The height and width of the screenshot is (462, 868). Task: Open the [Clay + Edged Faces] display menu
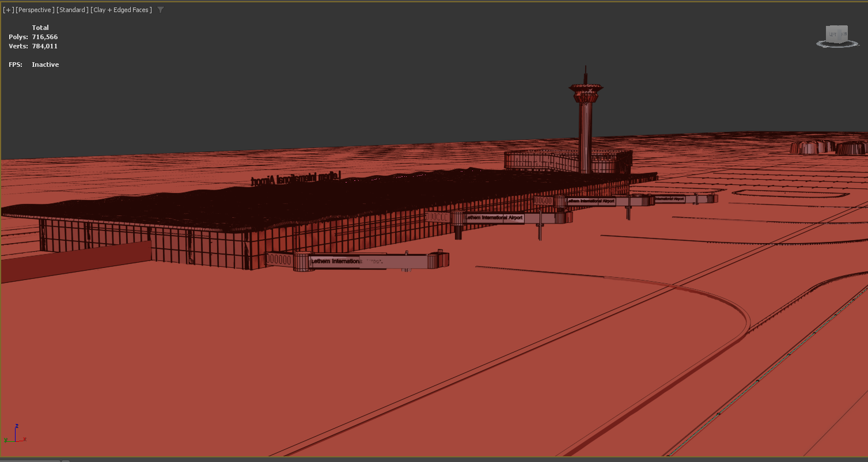(121, 10)
